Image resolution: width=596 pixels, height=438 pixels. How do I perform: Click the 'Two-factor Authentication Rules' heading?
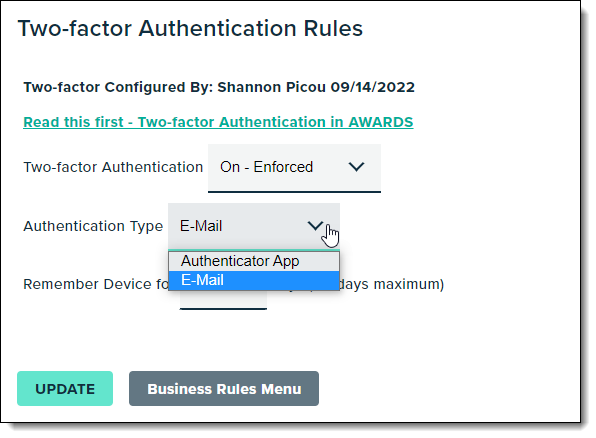click(190, 29)
